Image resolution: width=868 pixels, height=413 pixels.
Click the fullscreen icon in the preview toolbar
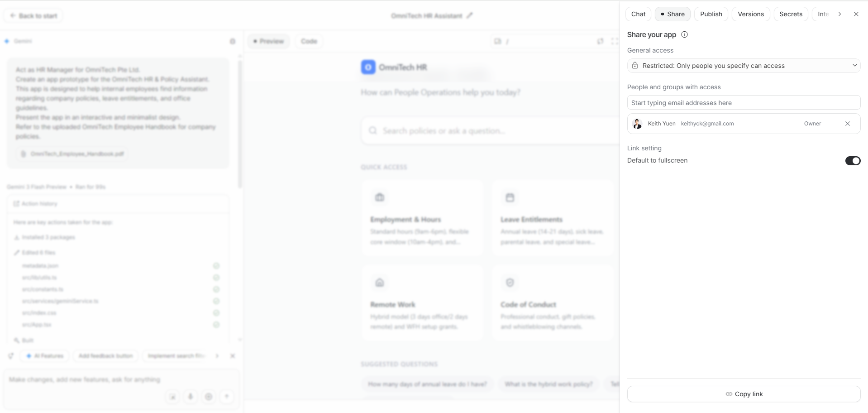[x=615, y=41]
